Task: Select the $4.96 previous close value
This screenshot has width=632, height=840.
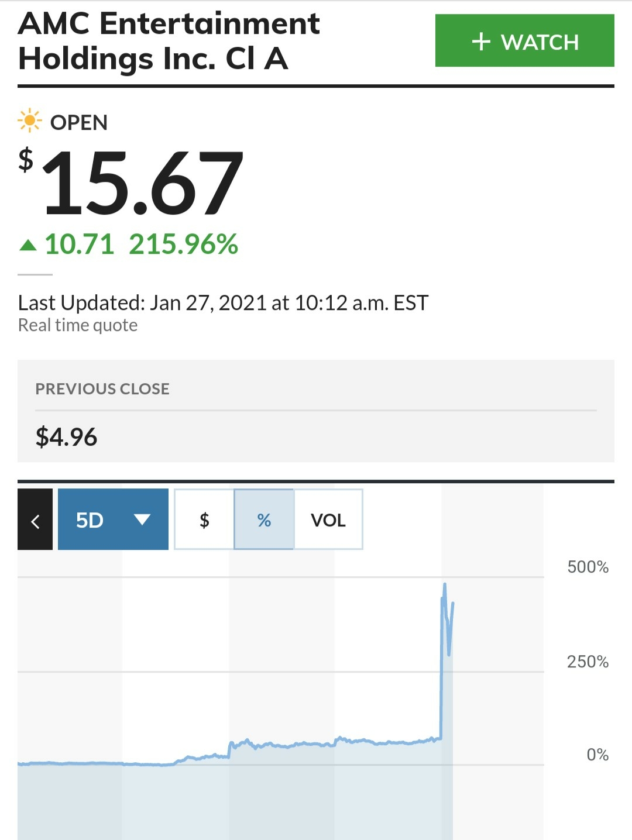Action: click(x=66, y=437)
